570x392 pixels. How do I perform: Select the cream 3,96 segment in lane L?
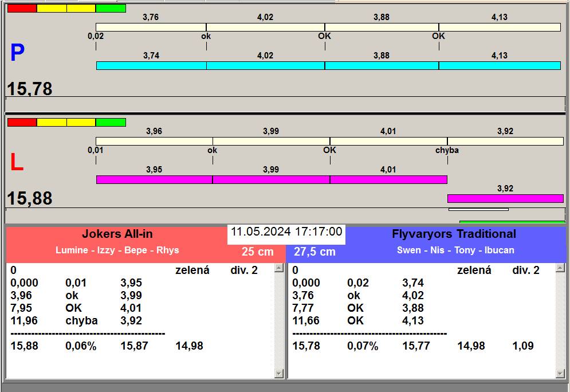(155, 141)
